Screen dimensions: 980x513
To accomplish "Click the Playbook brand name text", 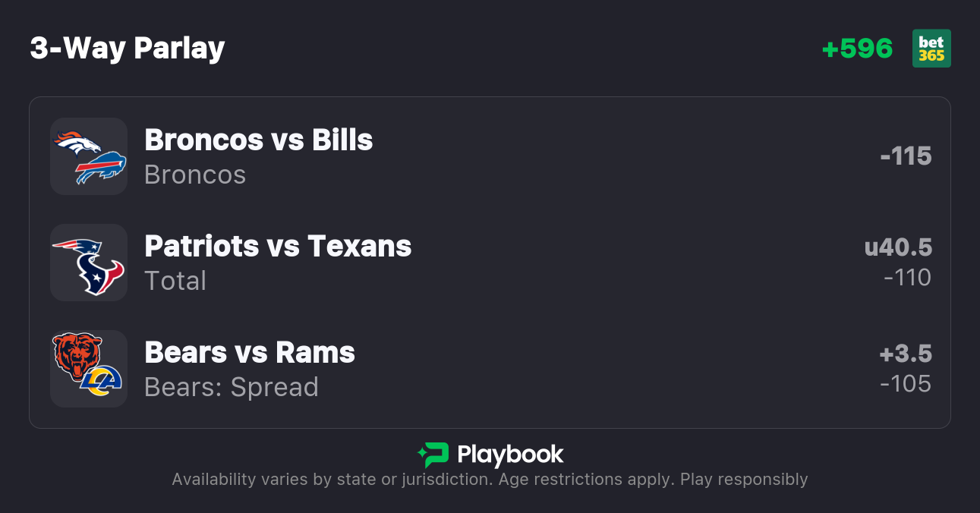I will pos(510,455).
